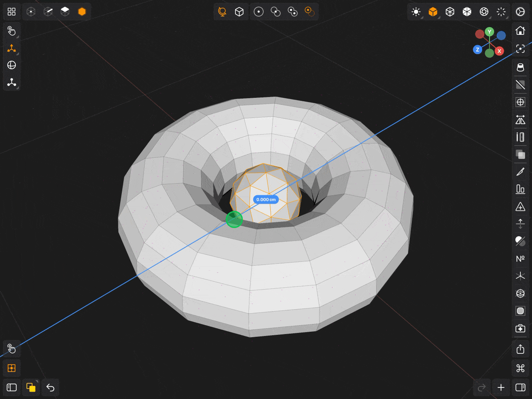Choose the single circle with center dot icon
This screenshot has height=399, width=532.
259,12
